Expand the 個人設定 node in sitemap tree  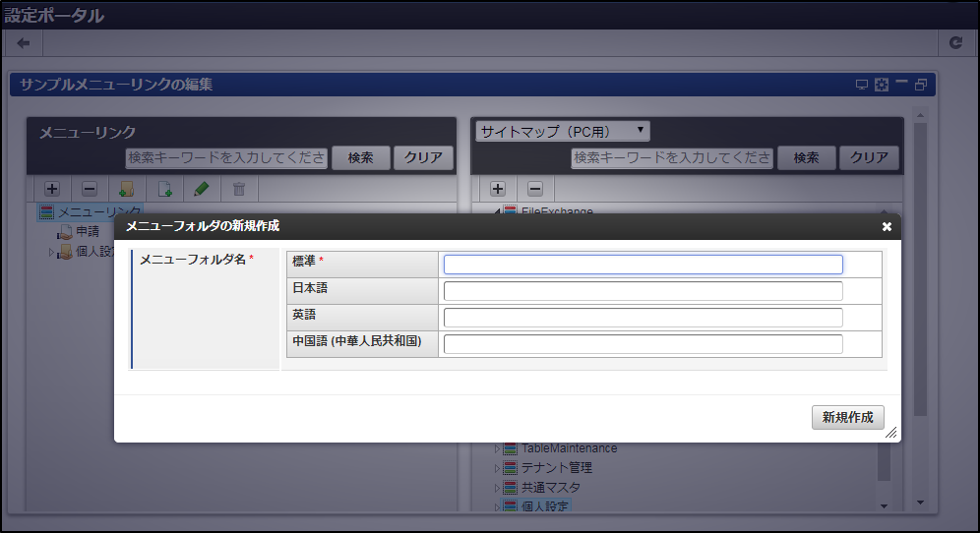tap(497, 506)
